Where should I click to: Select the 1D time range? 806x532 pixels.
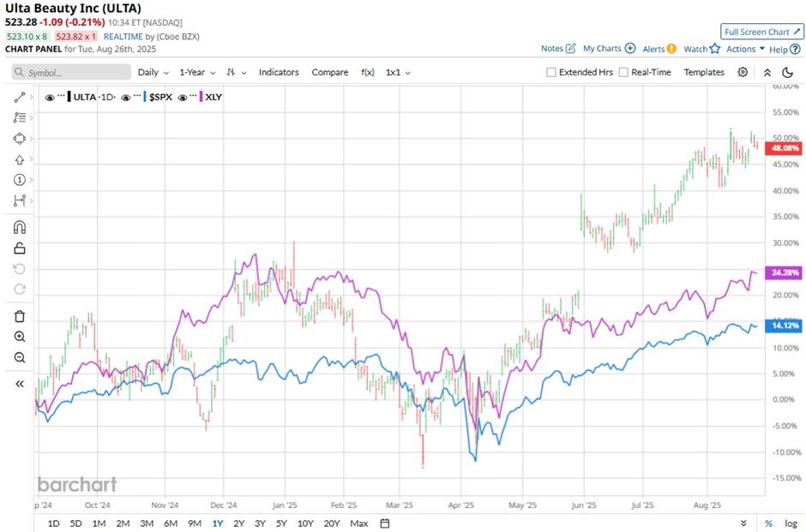tap(53, 523)
